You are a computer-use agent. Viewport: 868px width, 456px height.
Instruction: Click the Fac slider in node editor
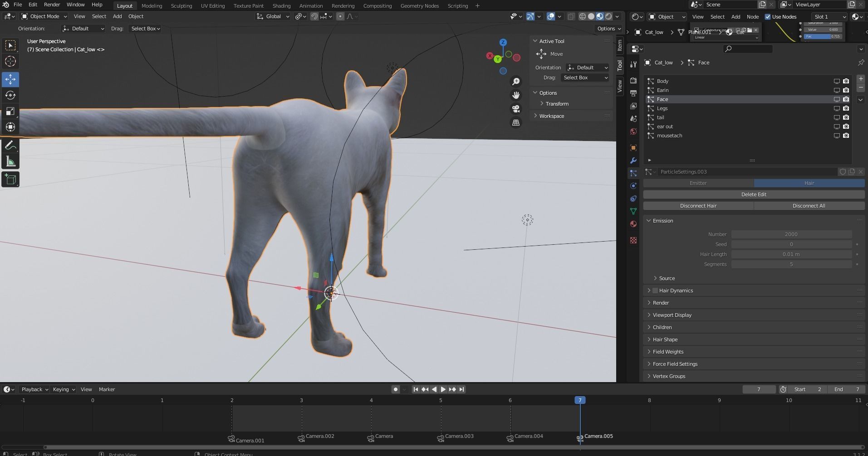click(x=823, y=36)
